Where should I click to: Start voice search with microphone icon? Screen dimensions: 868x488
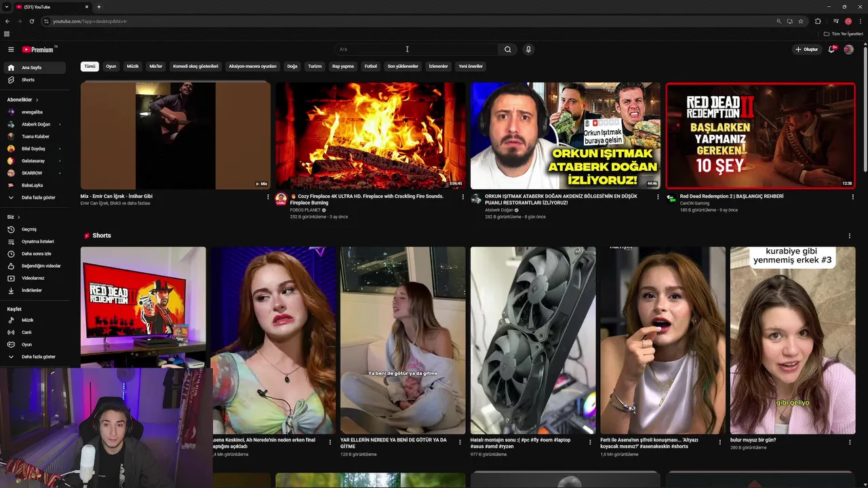528,49
